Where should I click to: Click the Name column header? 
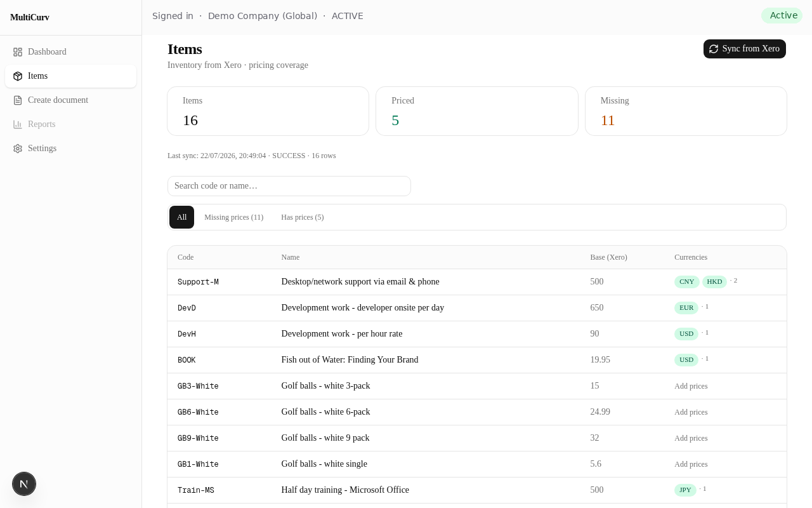tap(290, 257)
